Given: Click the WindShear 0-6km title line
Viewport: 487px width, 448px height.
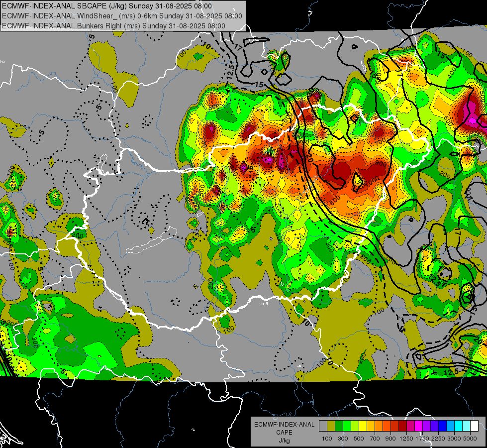Looking at the screenshot, I should click(x=122, y=16).
